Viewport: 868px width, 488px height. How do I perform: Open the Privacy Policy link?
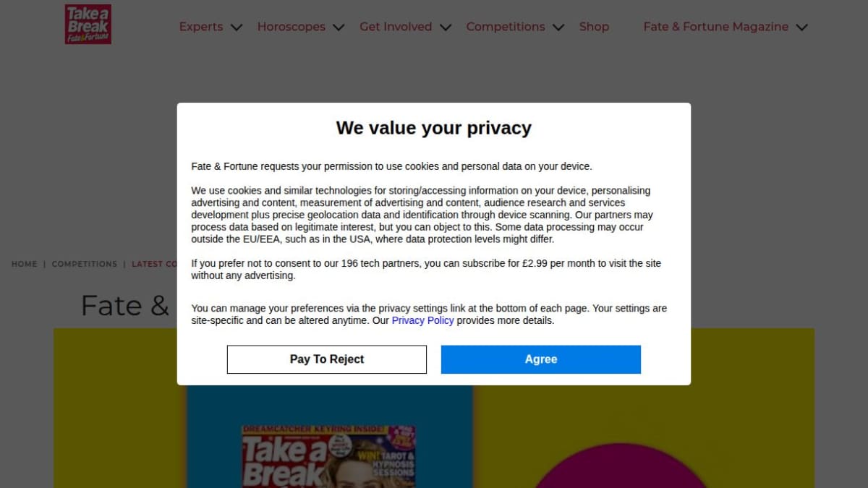423,320
